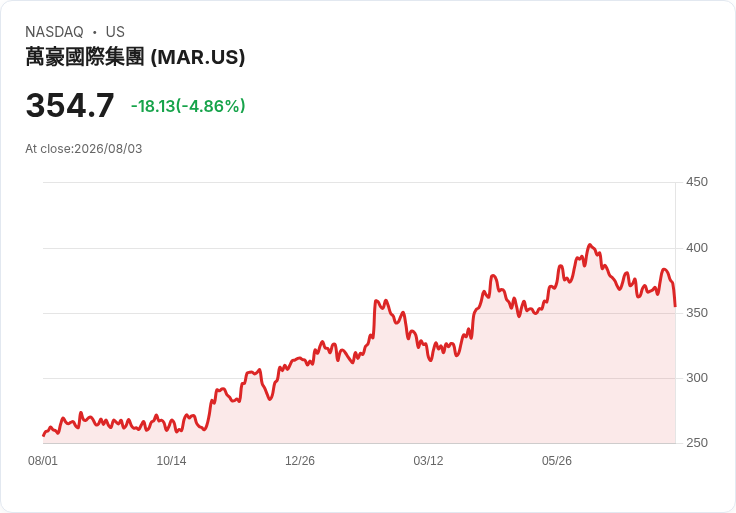Click the US market label

(x=115, y=32)
